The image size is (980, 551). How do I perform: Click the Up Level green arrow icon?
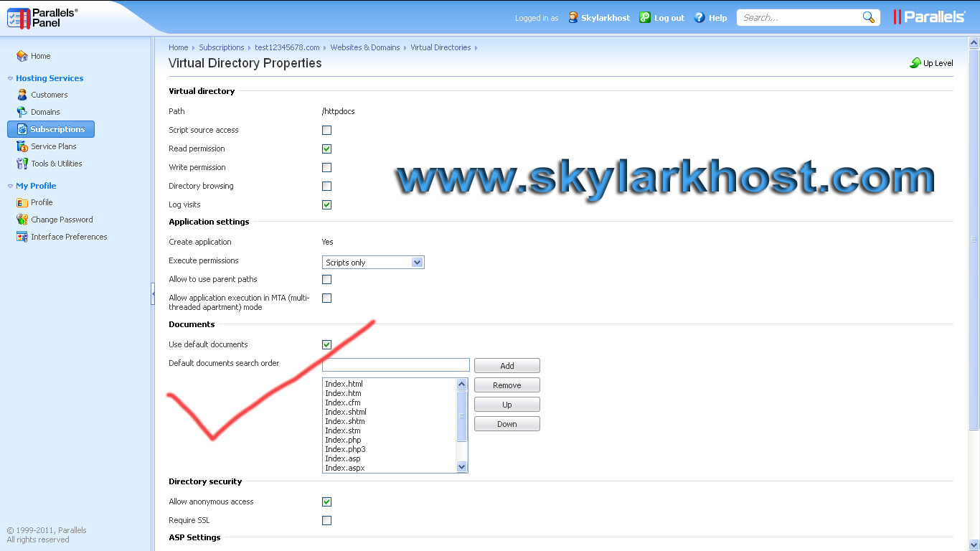coord(915,63)
